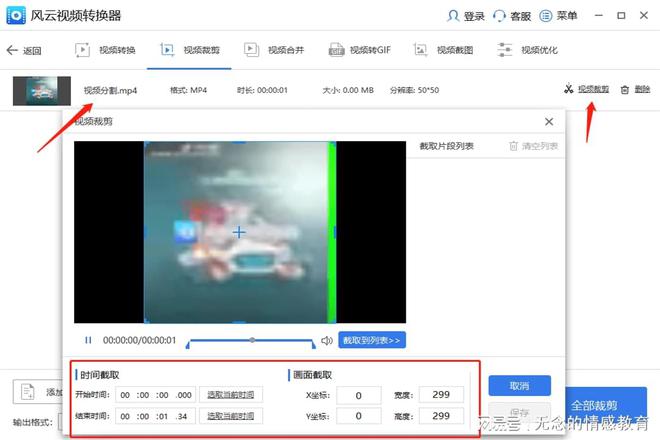Click the 宽度 width input field

coord(441,395)
